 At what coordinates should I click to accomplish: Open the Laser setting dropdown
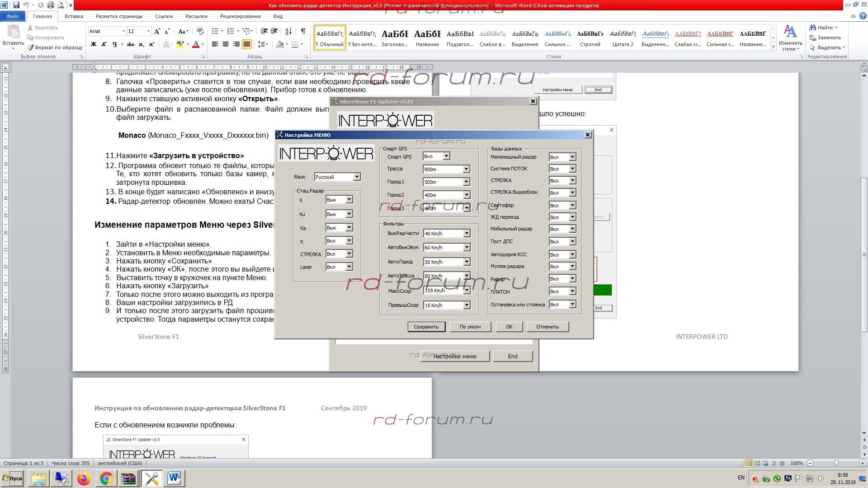[x=349, y=267]
